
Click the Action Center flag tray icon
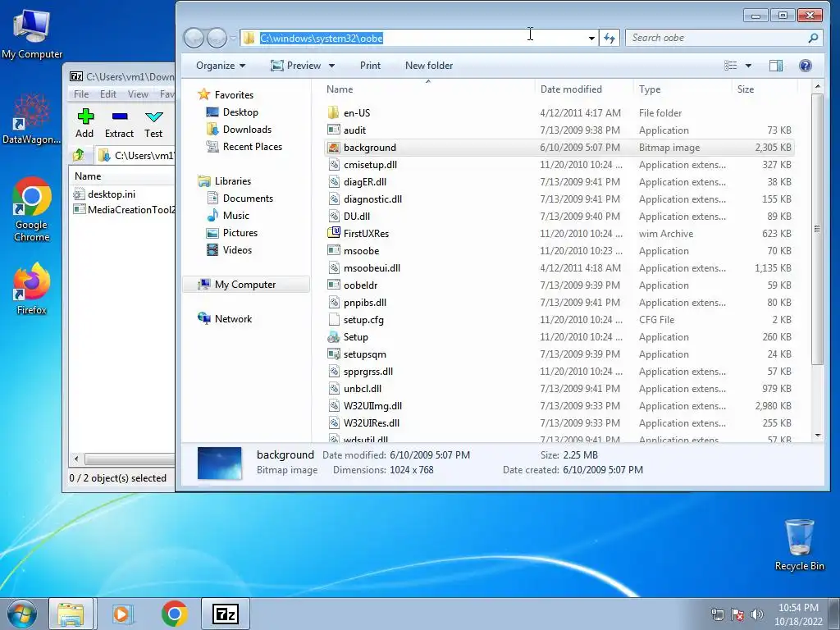pyautogui.click(x=737, y=614)
